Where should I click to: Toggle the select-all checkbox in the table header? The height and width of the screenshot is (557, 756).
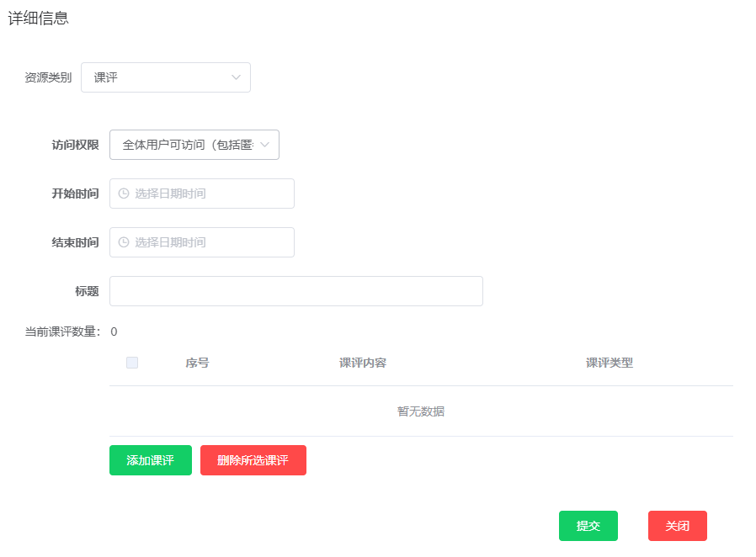131,363
